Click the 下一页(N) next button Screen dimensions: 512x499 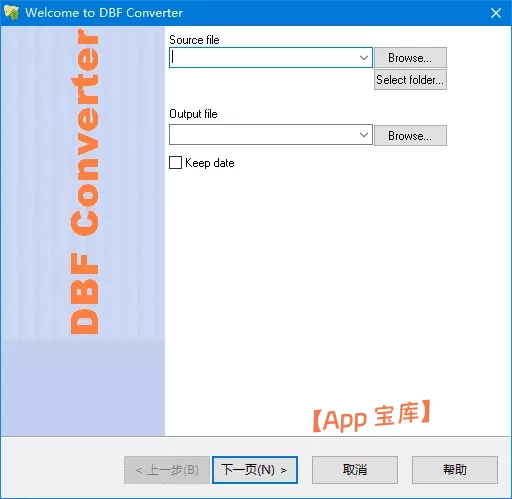pyautogui.click(x=255, y=470)
